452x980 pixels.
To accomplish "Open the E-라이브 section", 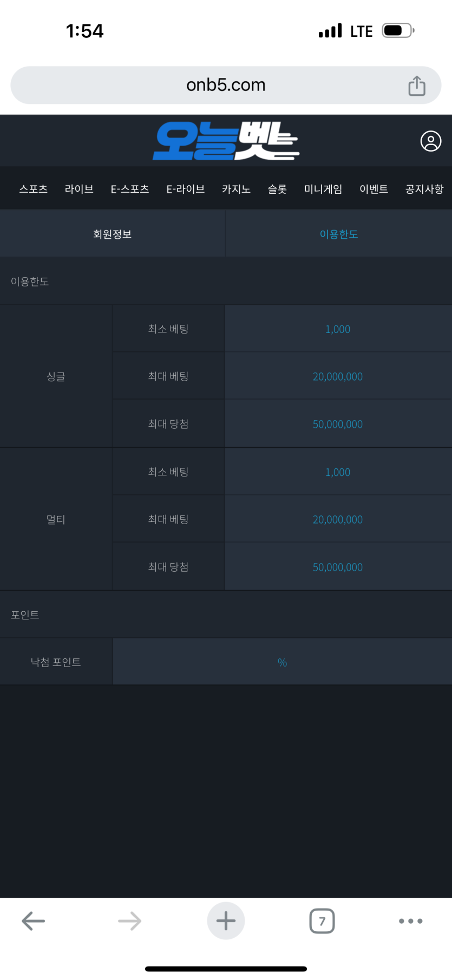I will [186, 189].
